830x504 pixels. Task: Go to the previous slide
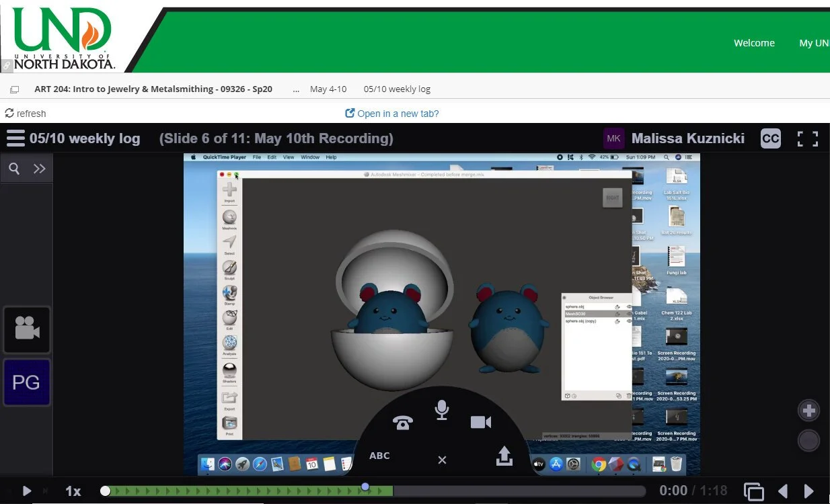click(x=783, y=491)
